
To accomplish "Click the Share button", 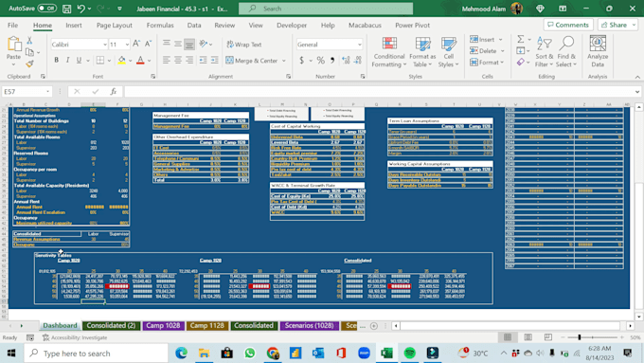I will coord(617,25).
